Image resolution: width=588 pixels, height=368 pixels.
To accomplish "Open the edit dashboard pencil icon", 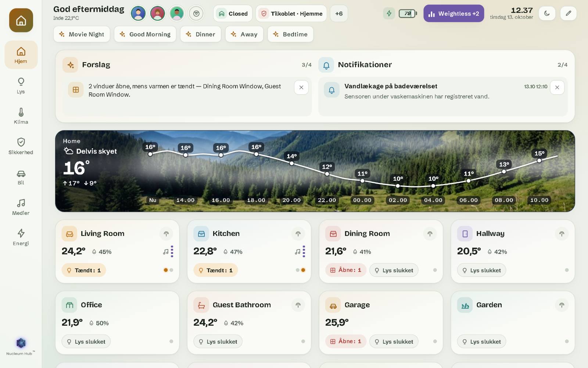I will [x=568, y=14].
